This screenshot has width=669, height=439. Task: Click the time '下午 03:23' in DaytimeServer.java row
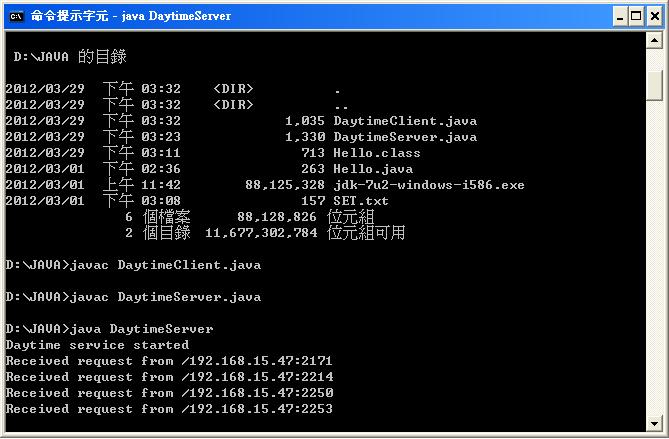coord(142,137)
